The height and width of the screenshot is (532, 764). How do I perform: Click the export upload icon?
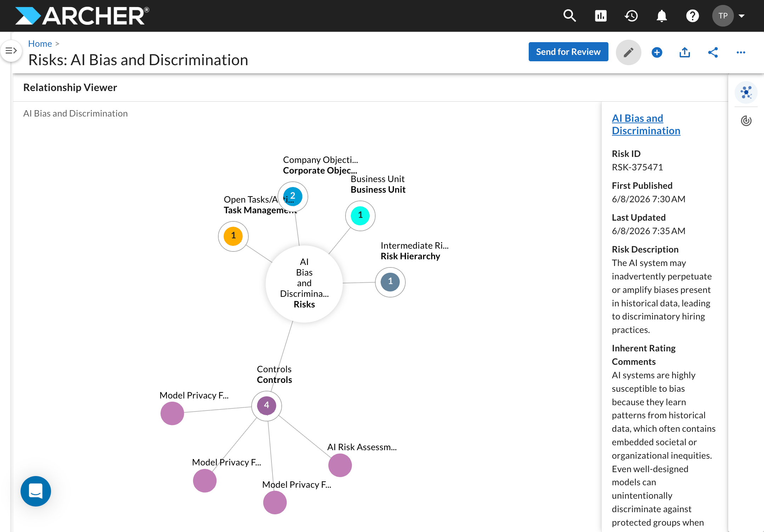click(685, 52)
